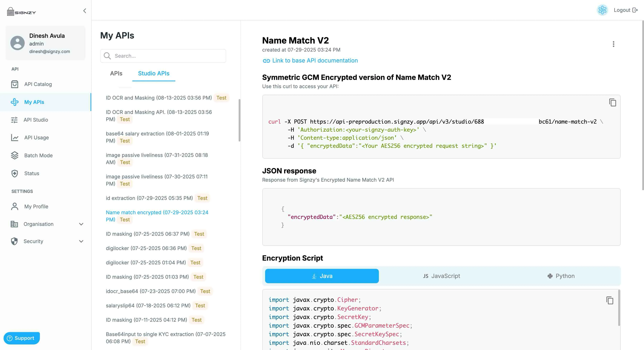This screenshot has width=644, height=350.
Task: Open image passive liveliness 07-31-2025 entry
Action: [x=157, y=159]
